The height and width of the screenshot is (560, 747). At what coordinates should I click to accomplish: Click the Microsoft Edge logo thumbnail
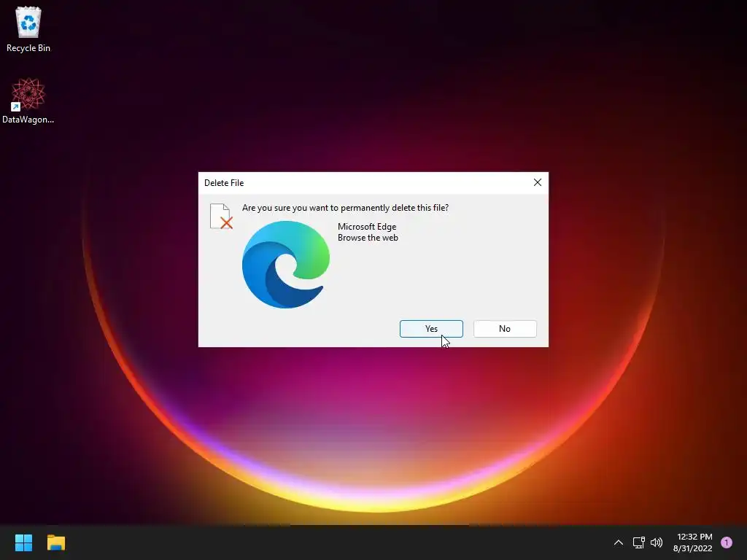pyautogui.click(x=286, y=264)
